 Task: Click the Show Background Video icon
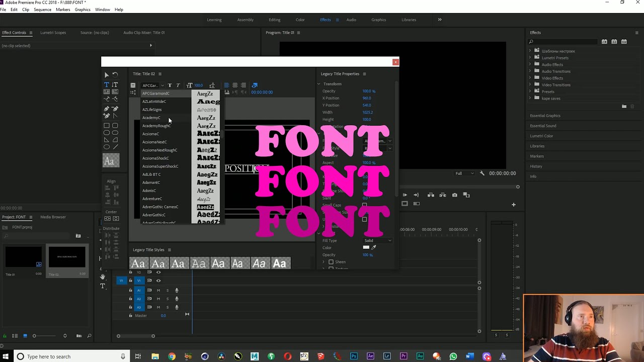tap(255, 85)
